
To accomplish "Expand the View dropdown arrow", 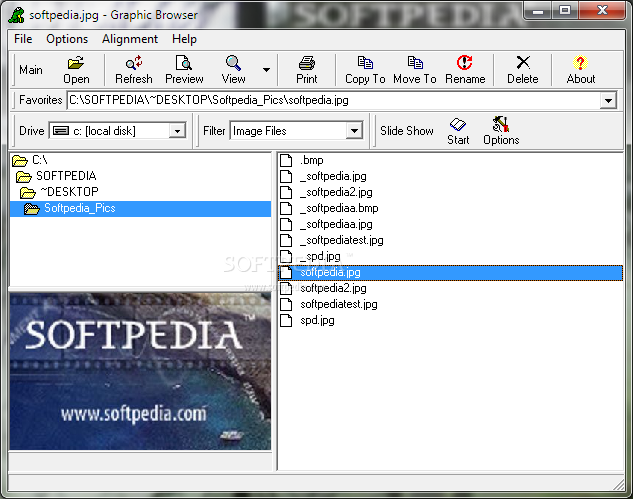I will point(266,70).
